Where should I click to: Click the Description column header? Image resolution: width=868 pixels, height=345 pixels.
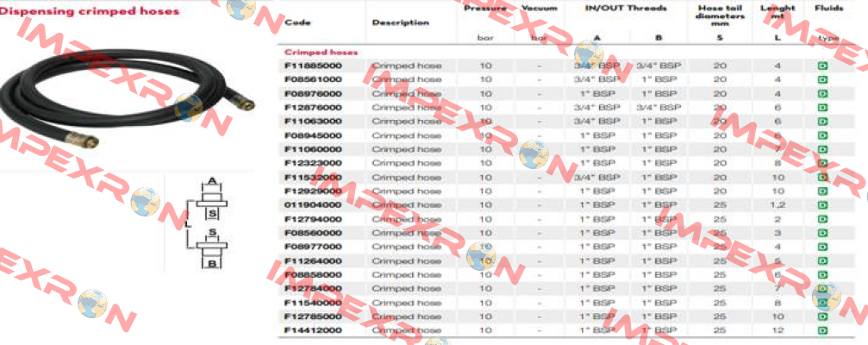(x=400, y=22)
